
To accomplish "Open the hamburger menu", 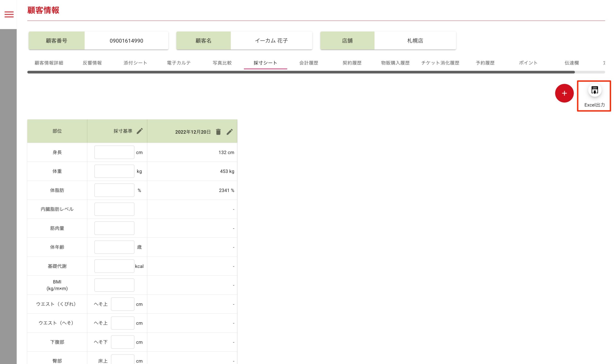I will point(9,14).
